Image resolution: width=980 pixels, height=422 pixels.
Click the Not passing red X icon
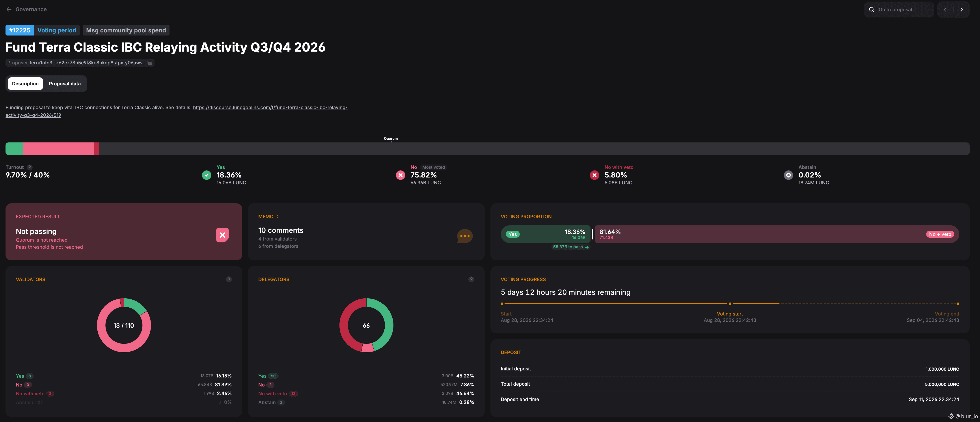[222, 235]
